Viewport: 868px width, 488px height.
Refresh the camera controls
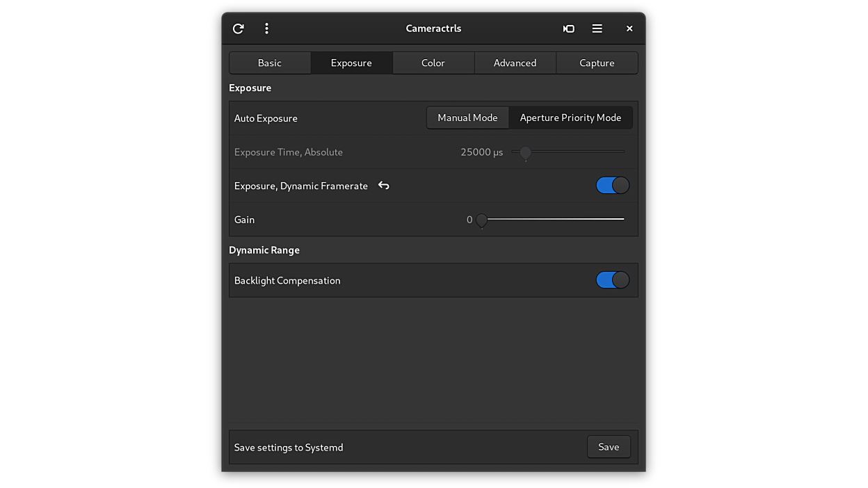[238, 29]
